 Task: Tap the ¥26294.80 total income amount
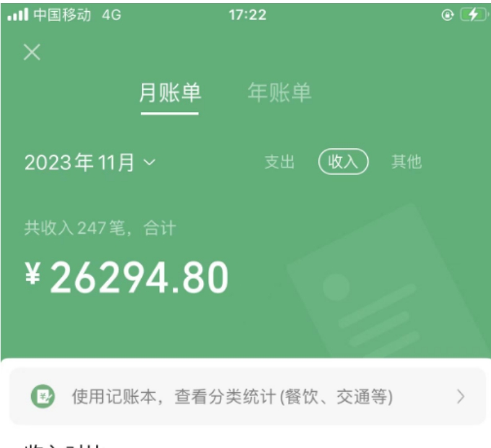126,278
